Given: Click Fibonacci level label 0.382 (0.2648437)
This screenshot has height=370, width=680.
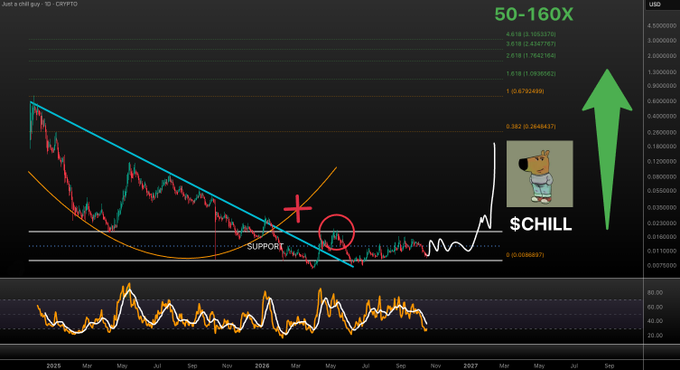Looking at the screenshot, I should pos(531,127).
